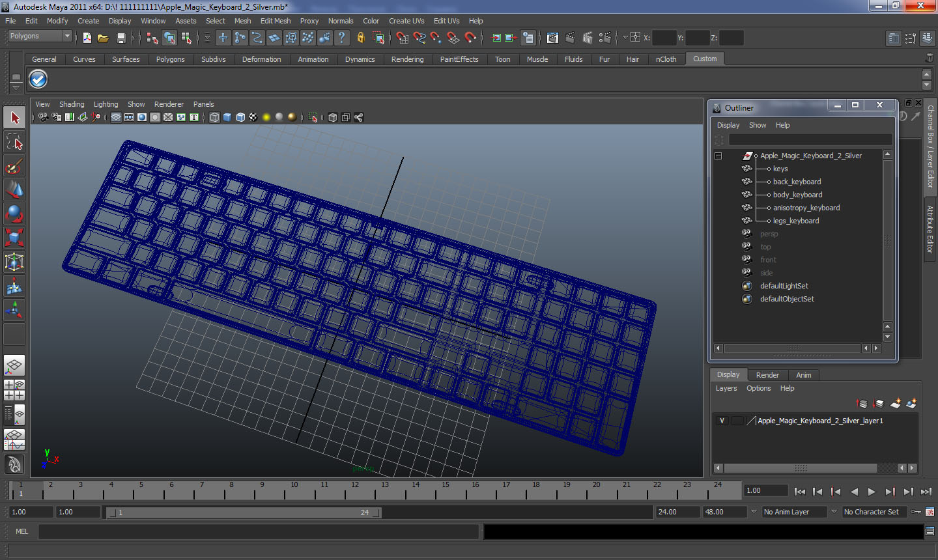This screenshot has width=938, height=560.
Task: Activate the Lasso selection tool
Action: point(14,141)
